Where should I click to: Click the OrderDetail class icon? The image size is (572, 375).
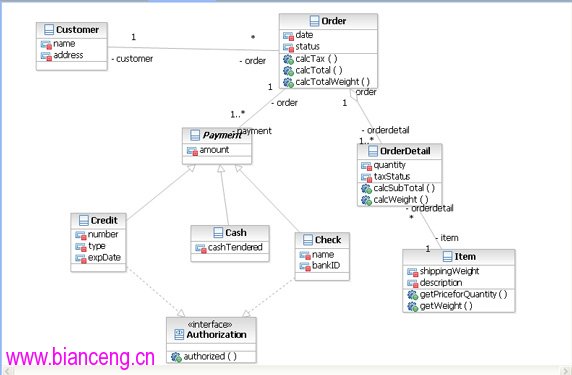click(373, 151)
